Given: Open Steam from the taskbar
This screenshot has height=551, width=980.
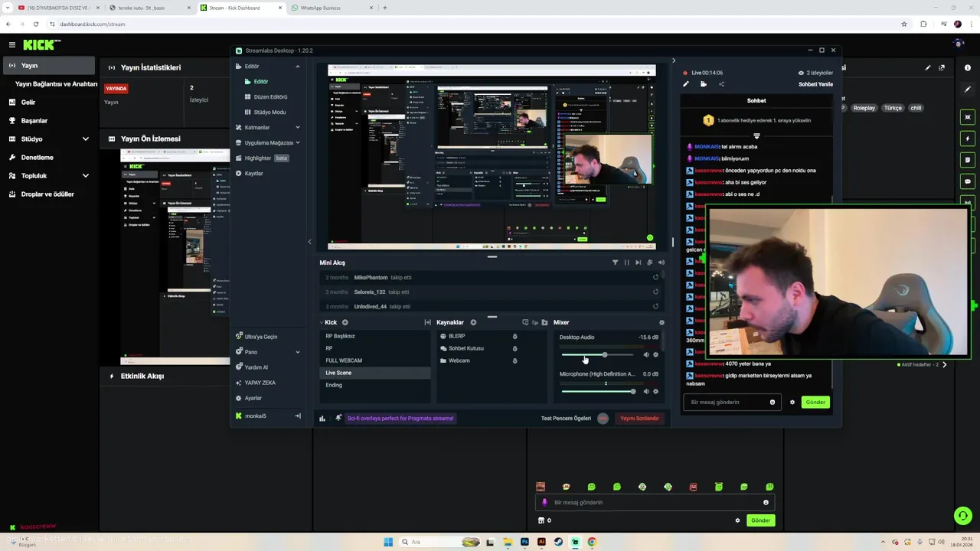Looking at the screenshot, I should [x=558, y=542].
